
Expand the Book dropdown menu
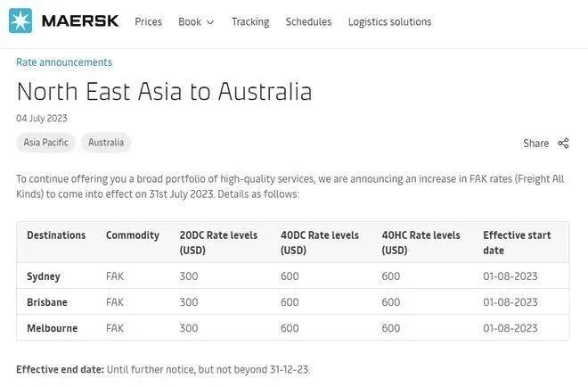(x=196, y=21)
